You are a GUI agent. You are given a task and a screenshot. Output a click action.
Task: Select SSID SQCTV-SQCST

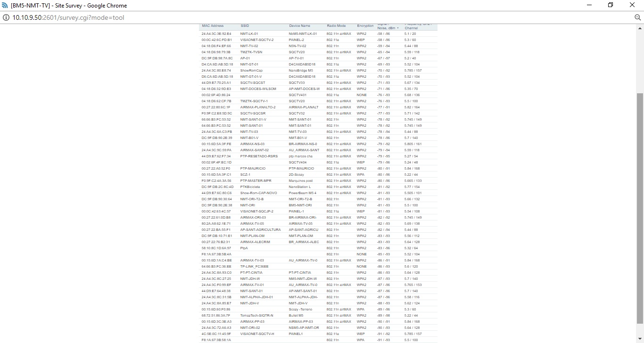click(x=252, y=83)
